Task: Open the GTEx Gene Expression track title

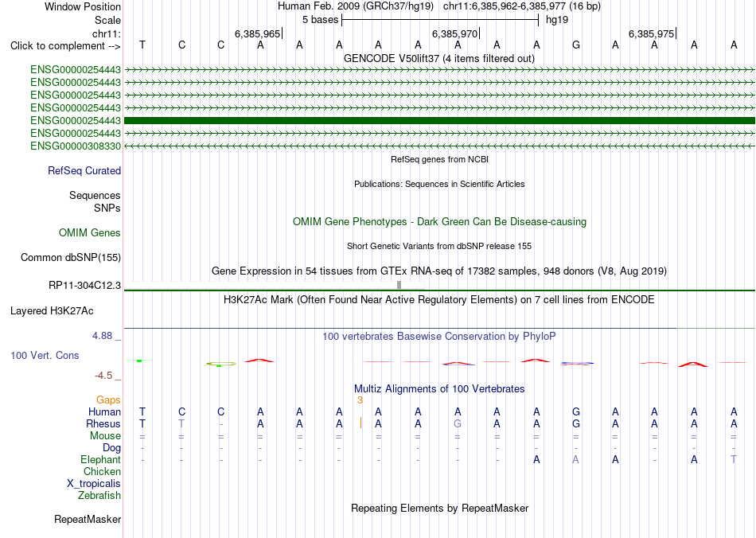Action: click(x=439, y=271)
